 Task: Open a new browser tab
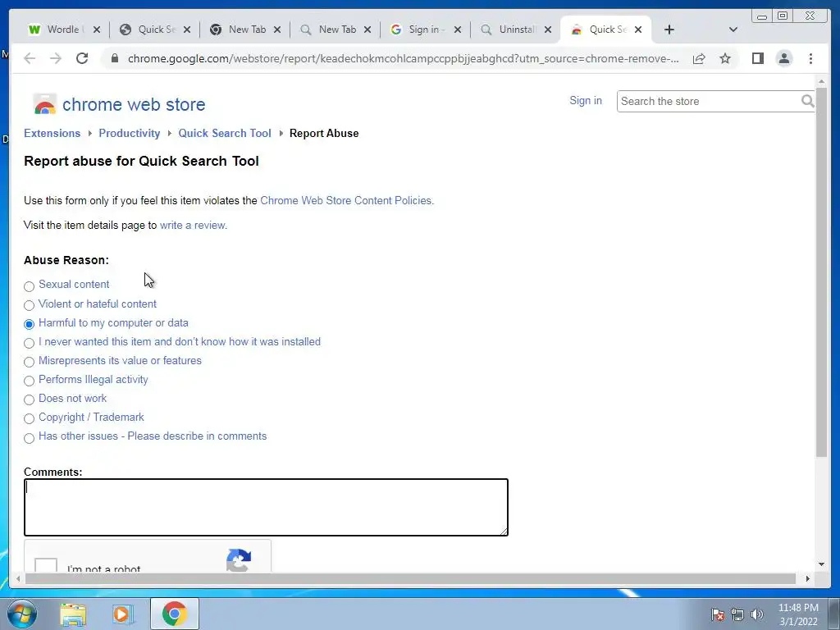(x=669, y=30)
